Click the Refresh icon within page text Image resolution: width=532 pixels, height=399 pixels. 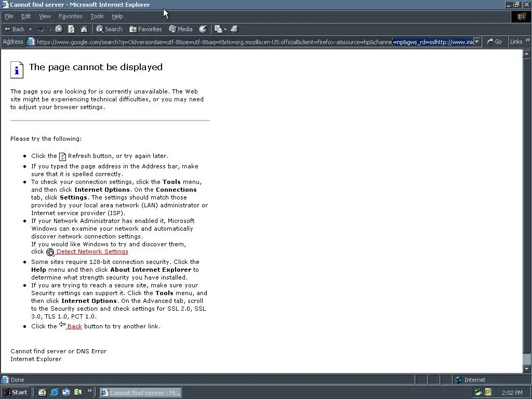(62, 156)
